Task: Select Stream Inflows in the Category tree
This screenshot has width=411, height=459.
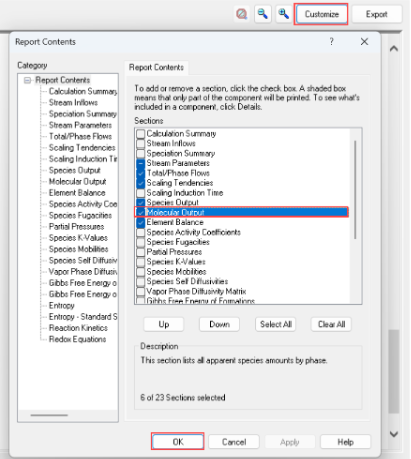Action: tap(73, 103)
